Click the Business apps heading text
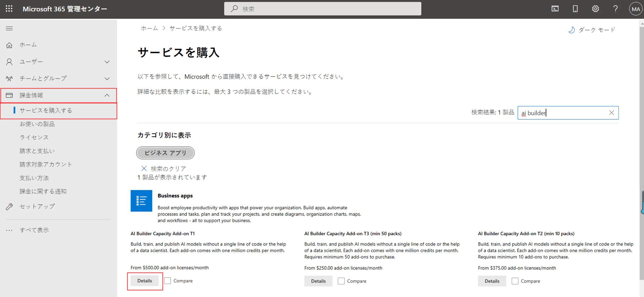 point(175,196)
